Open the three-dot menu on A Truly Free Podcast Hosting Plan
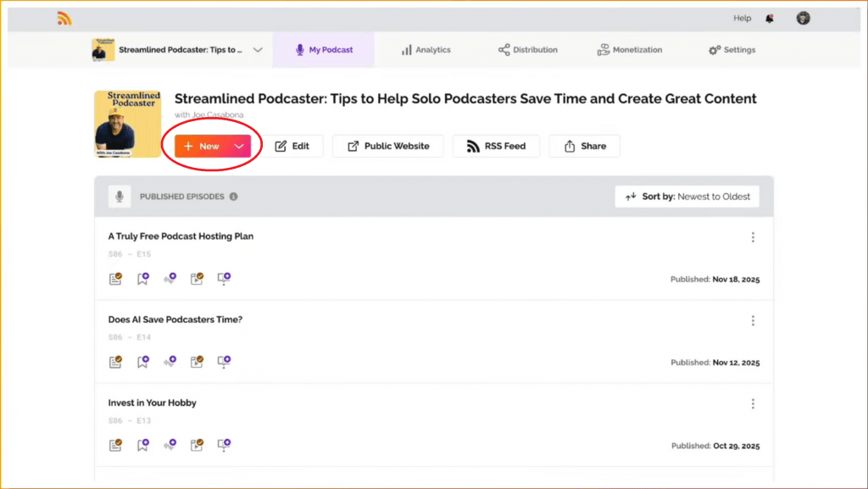The image size is (868, 489). (x=753, y=237)
